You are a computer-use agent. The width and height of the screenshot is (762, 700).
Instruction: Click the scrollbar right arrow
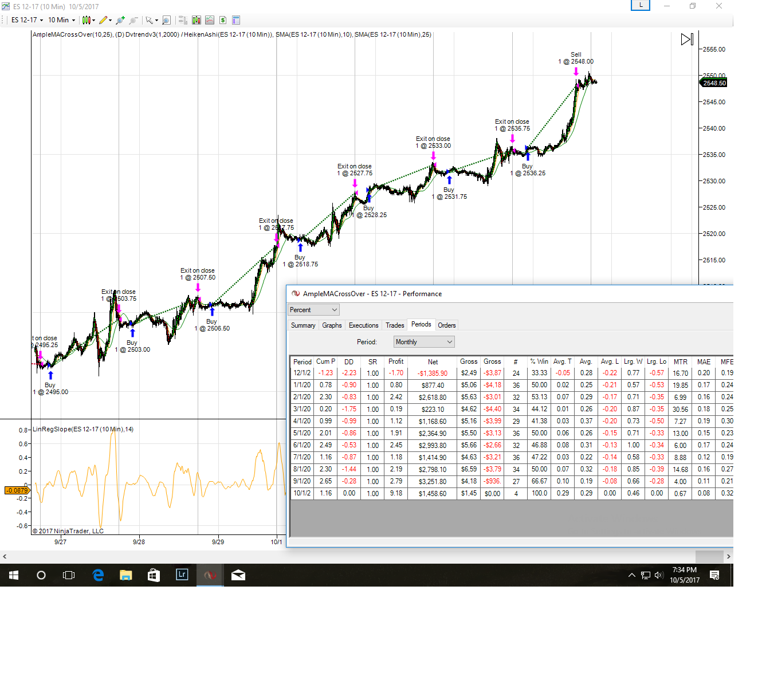click(728, 556)
